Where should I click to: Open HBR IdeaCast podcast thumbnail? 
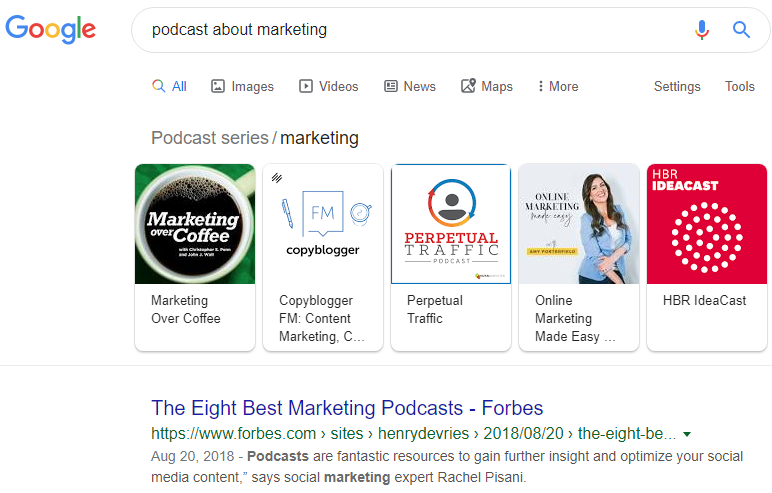pyautogui.click(x=707, y=224)
